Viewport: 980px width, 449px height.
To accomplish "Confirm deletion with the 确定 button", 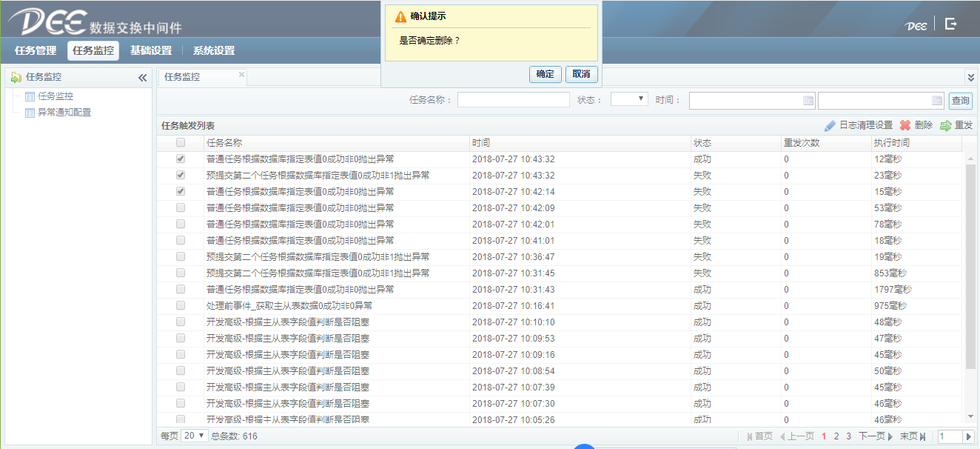I will pos(545,74).
